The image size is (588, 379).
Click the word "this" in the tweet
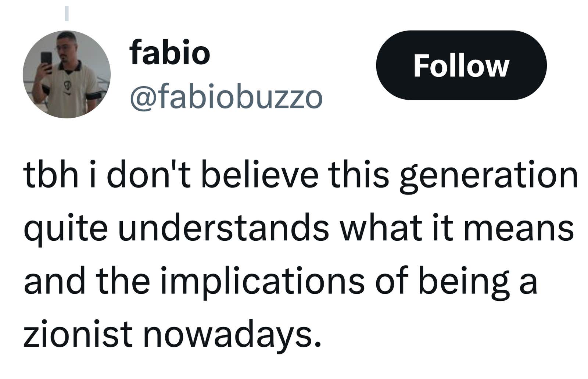pyautogui.click(x=359, y=175)
